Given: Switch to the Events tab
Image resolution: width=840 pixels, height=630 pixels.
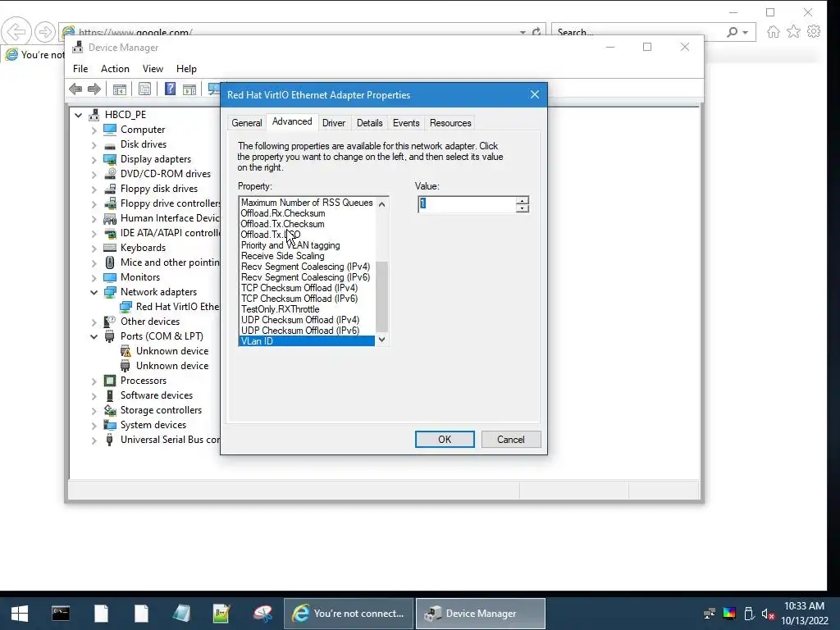Looking at the screenshot, I should (406, 123).
